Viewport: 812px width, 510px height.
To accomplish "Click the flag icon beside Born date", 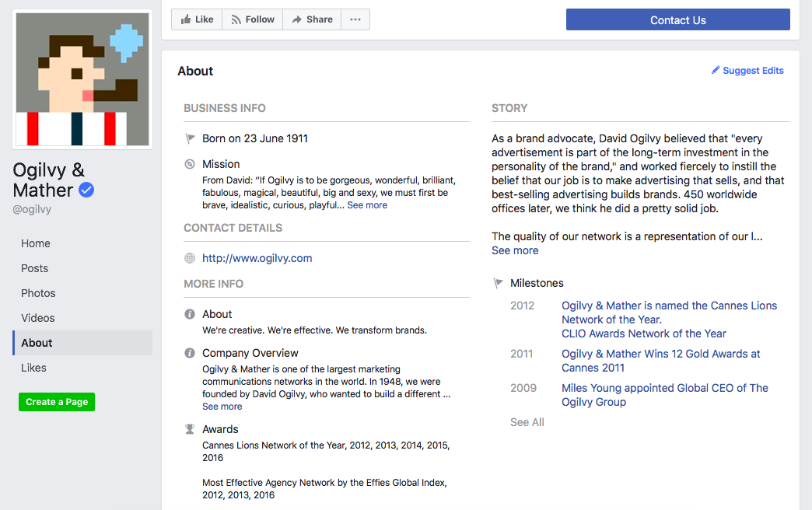I will coord(190,138).
